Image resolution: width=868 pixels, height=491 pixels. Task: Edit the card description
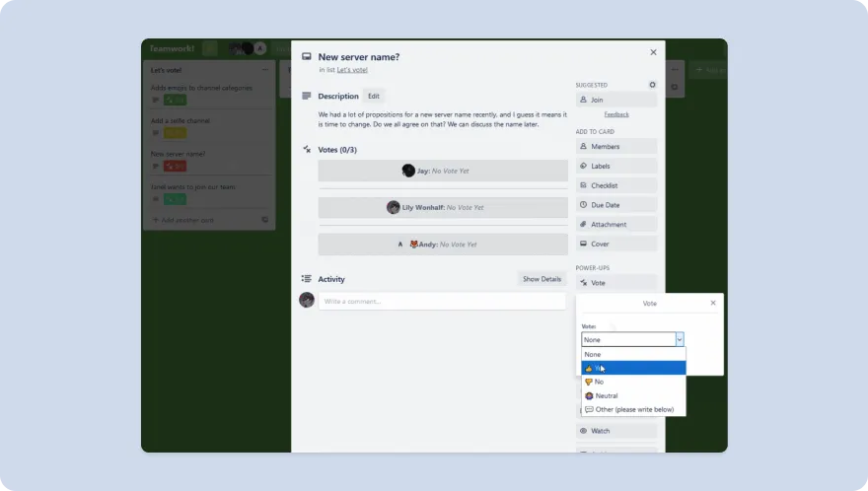[373, 97]
